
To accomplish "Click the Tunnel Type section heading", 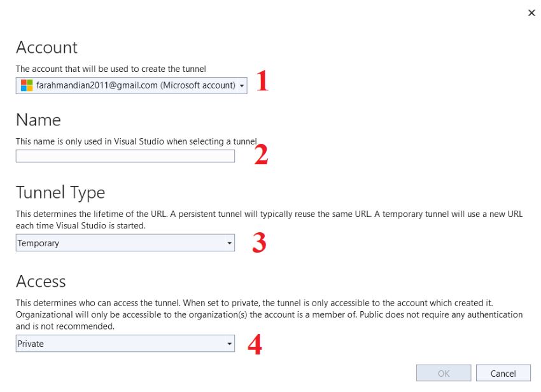I will coord(60,193).
